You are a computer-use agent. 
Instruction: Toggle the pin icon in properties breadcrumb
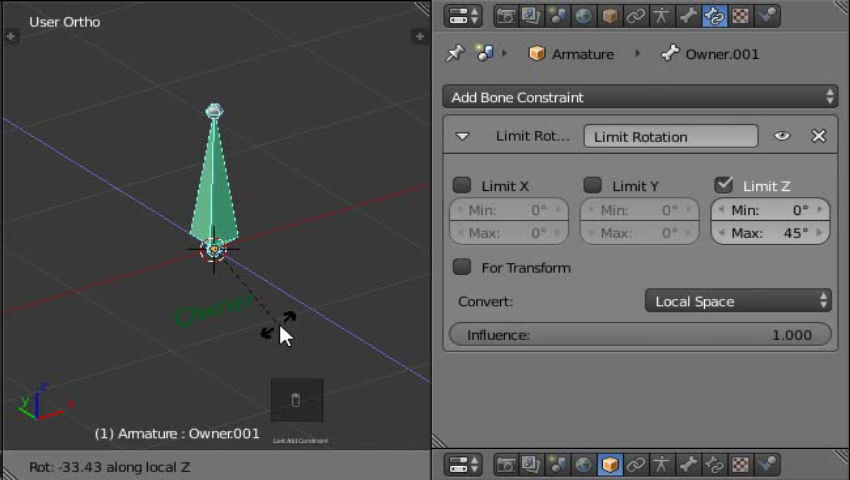point(455,53)
